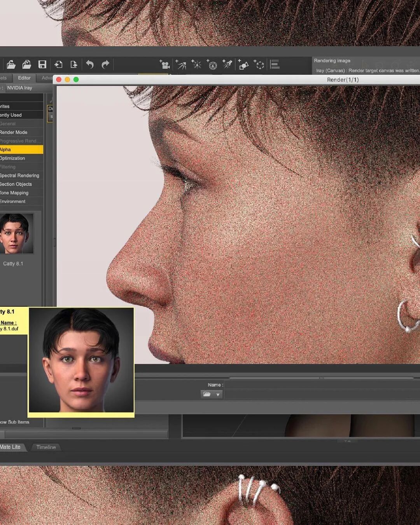
Task: Create a new primitive with the shapes icon
Action: point(243,65)
